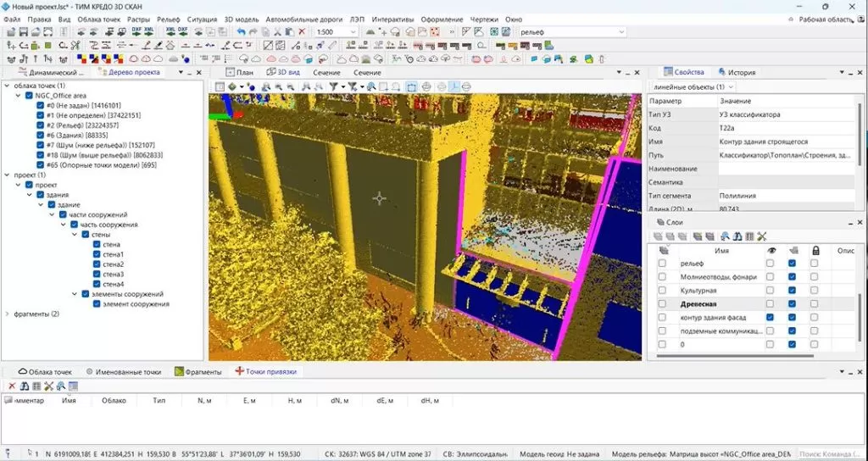Click the Облако column header in bottom table
This screenshot has width=868, height=461.
pyautogui.click(x=114, y=401)
